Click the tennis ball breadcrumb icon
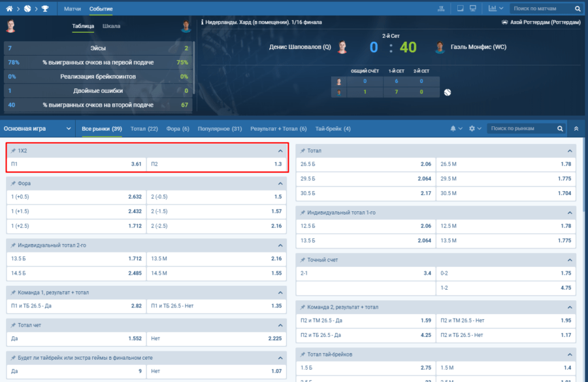The image size is (588, 382). [27, 9]
